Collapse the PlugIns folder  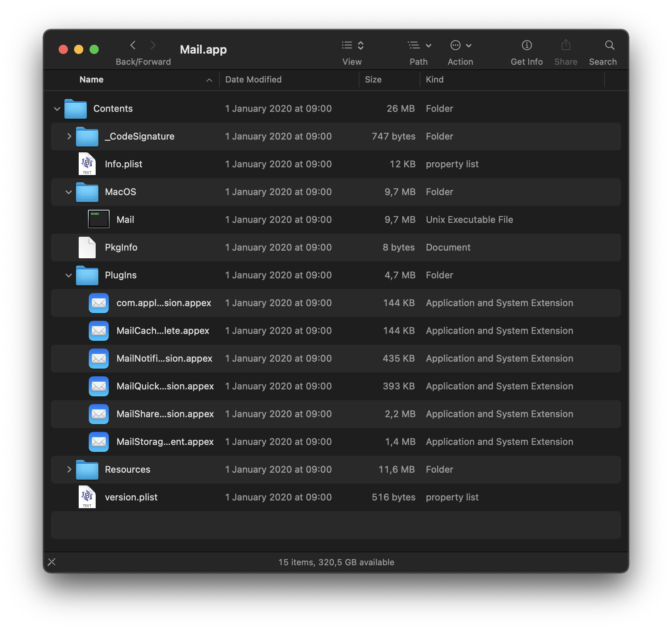point(69,275)
